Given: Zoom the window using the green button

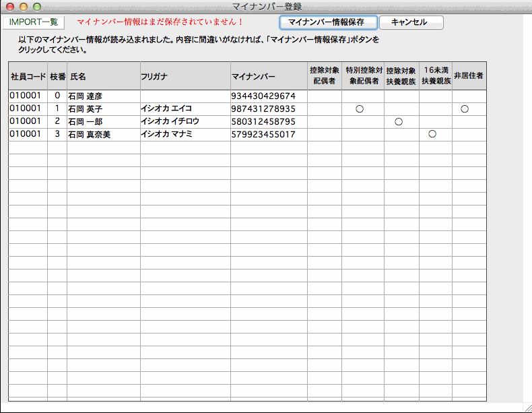Looking at the screenshot, I should point(37,7).
